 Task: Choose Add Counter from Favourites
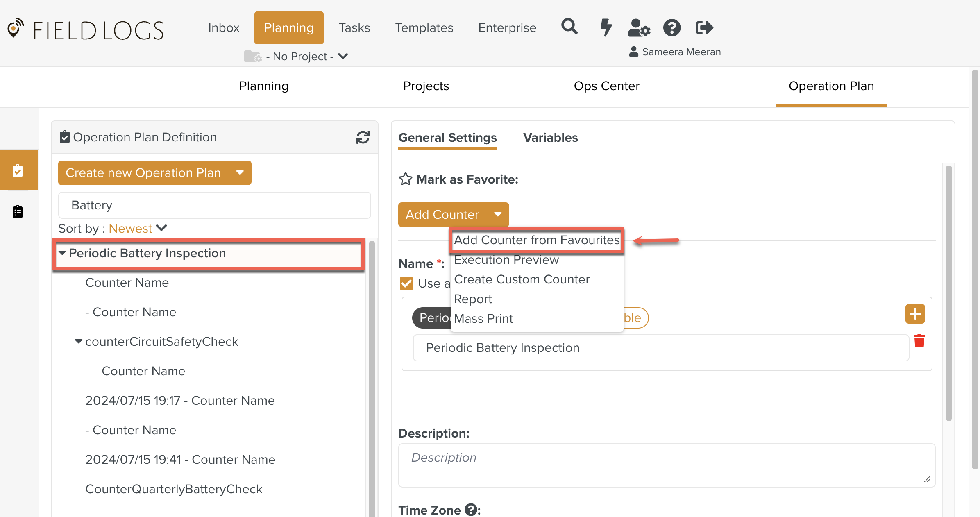(537, 240)
